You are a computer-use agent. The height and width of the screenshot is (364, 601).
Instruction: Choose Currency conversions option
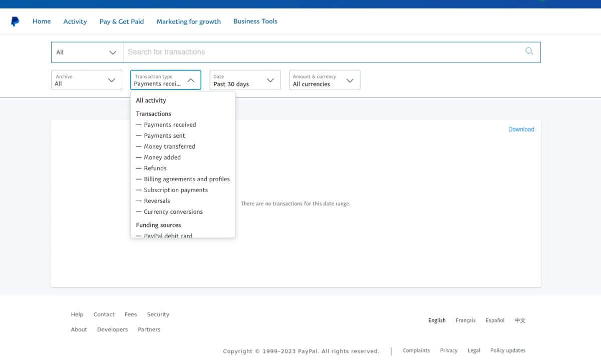pos(173,212)
